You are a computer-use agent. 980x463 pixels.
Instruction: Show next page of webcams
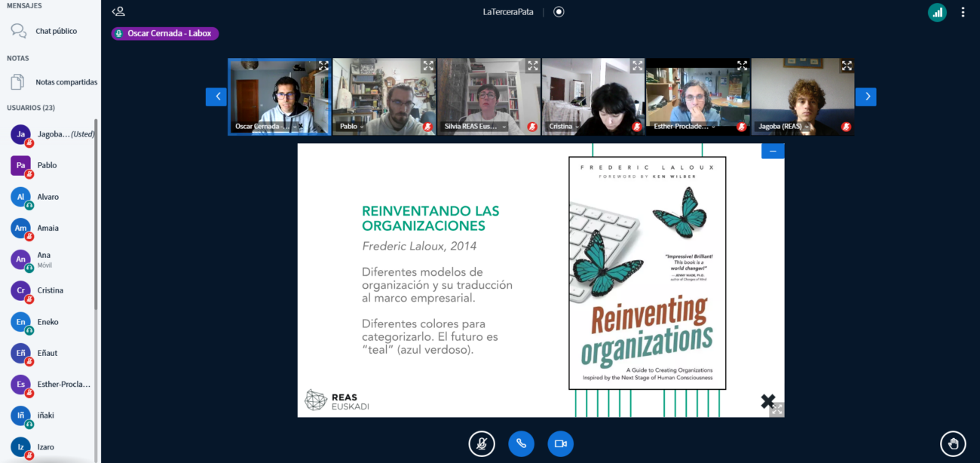pos(865,97)
